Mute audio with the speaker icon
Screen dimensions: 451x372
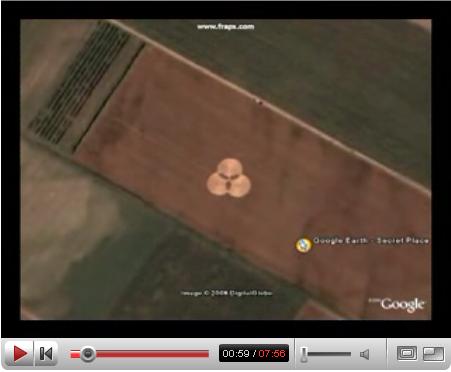[365, 354]
